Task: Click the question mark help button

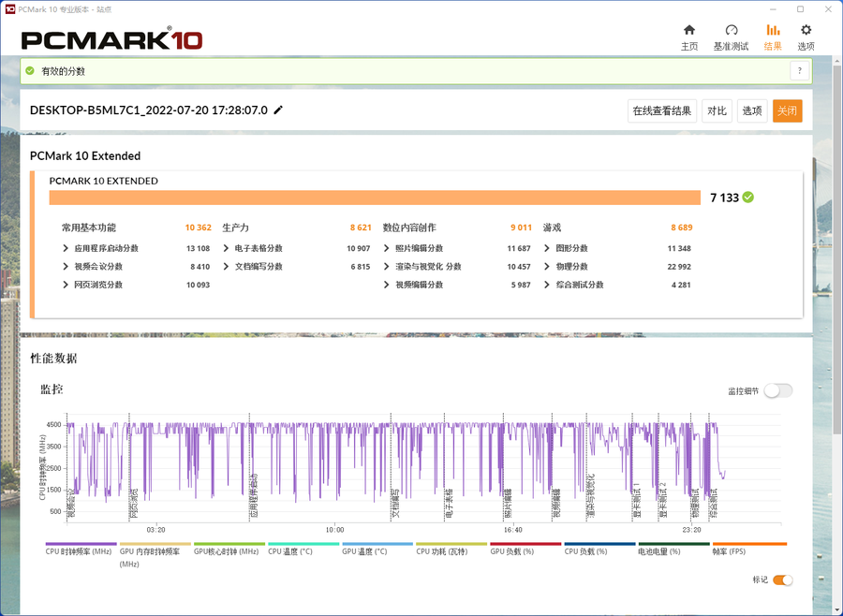Action: click(799, 71)
